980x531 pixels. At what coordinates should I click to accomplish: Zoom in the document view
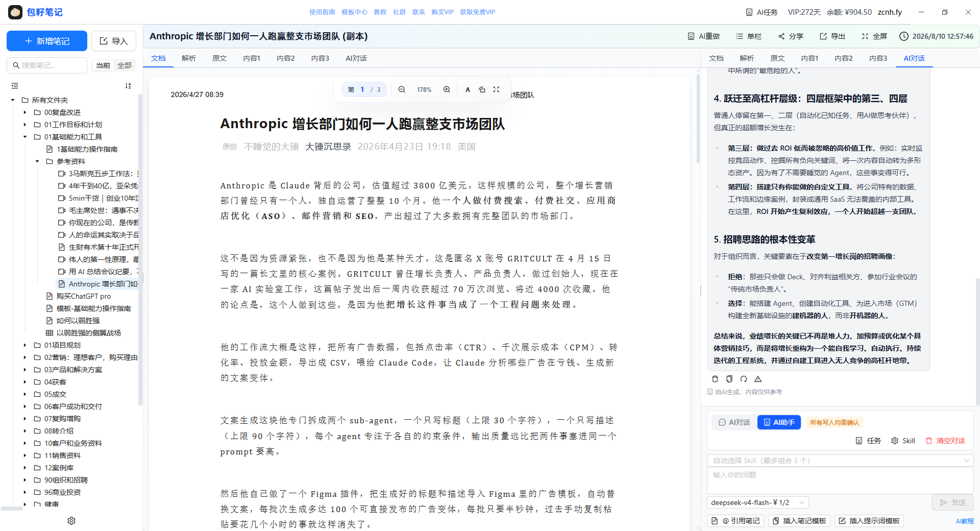point(447,89)
